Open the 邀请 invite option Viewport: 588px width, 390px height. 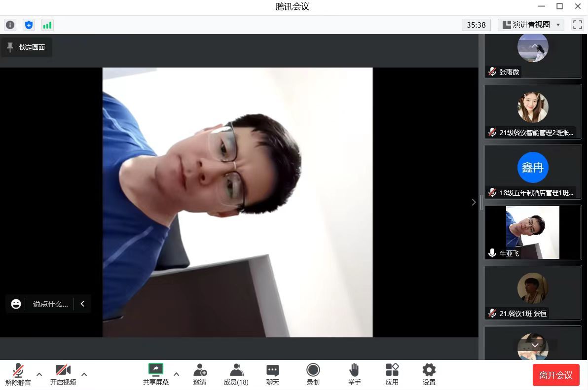pyautogui.click(x=199, y=374)
